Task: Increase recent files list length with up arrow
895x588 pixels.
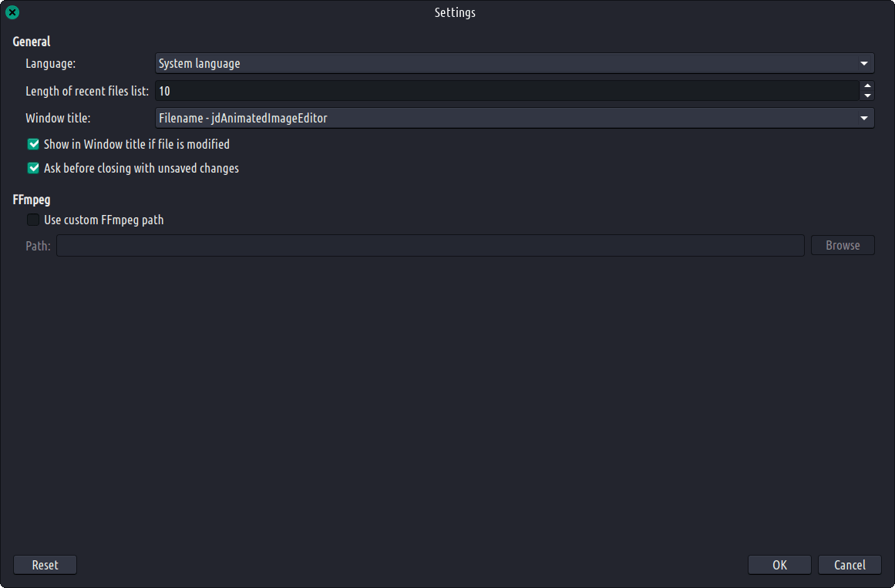Action: click(867, 86)
